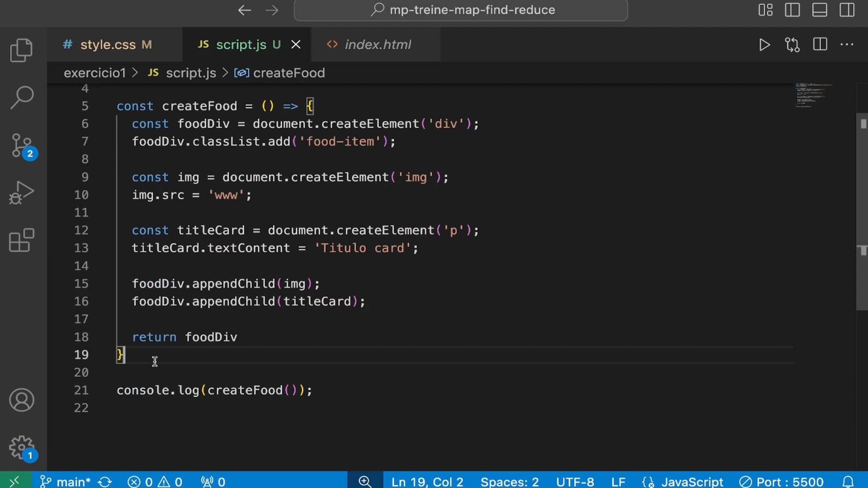The image size is (868, 488).
Task: Click the JavaScript language mode button
Action: [692, 482]
